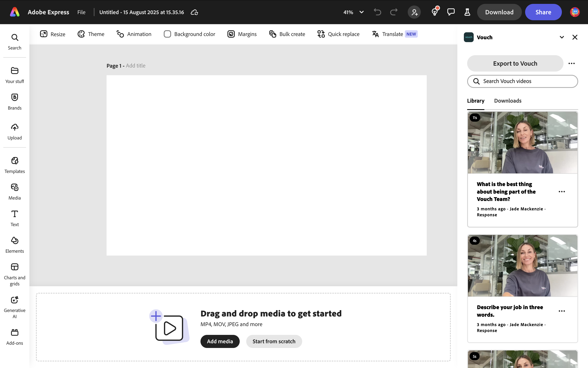Open the Background color swatch

(x=167, y=34)
